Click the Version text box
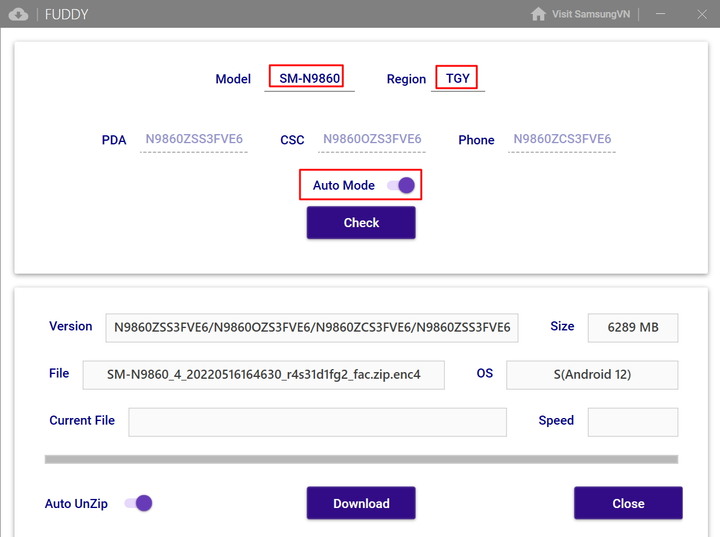 pos(312,328)
